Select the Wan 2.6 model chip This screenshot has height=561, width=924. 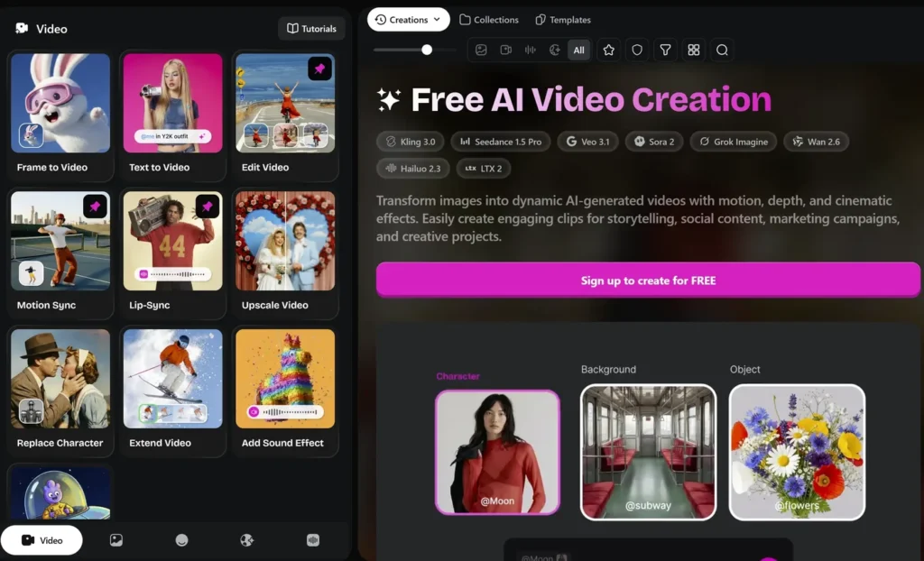(816, 142)
